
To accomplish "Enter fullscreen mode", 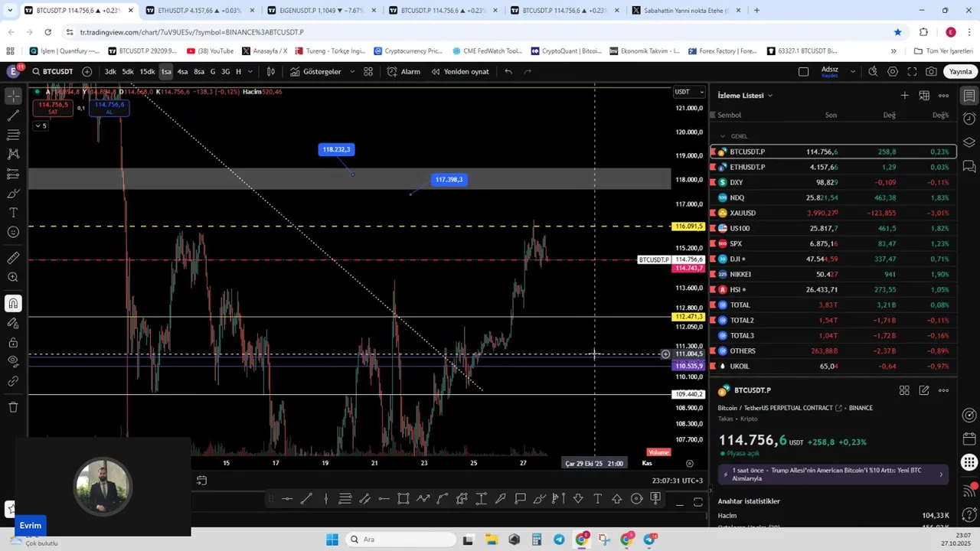I will 912,71.
